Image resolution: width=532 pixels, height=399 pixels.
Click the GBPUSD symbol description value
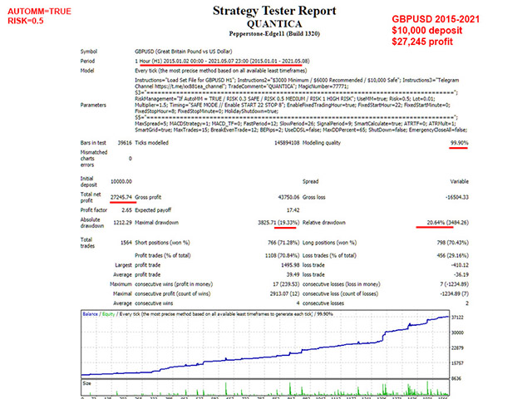pyautogui.click(x=183, y=52)
